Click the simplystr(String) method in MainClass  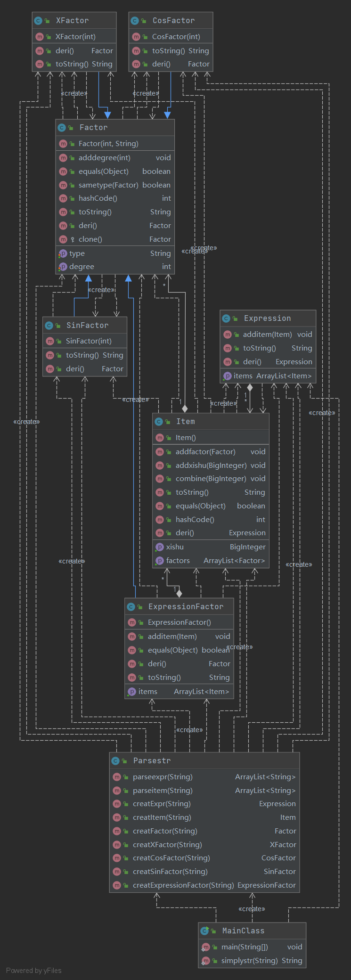[x=252, y=961]
